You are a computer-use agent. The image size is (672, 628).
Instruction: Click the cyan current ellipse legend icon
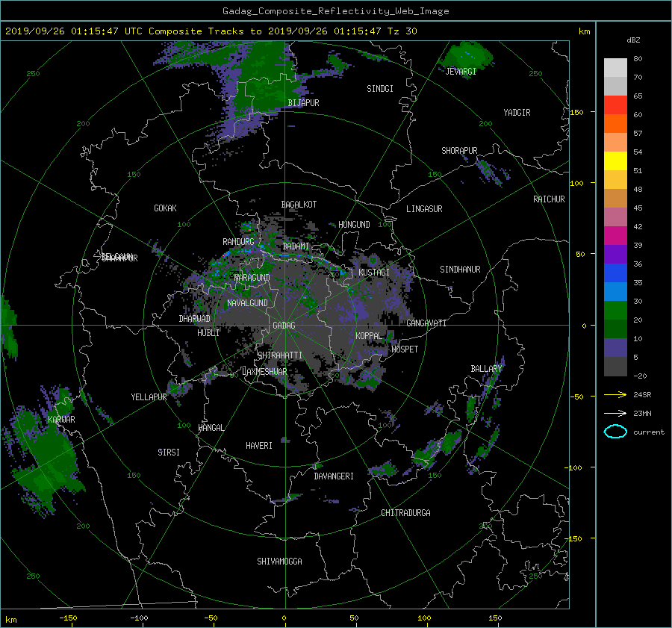[615, 432]
